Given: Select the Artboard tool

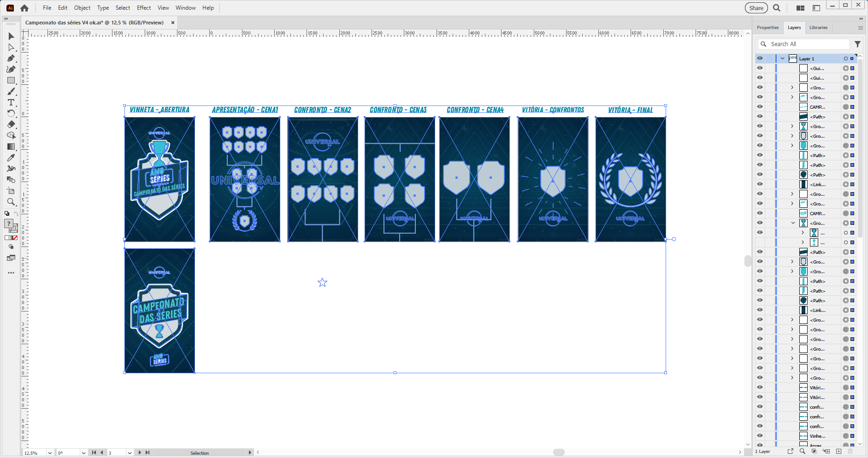Looking at the screenshot, I should pos(11,191).
